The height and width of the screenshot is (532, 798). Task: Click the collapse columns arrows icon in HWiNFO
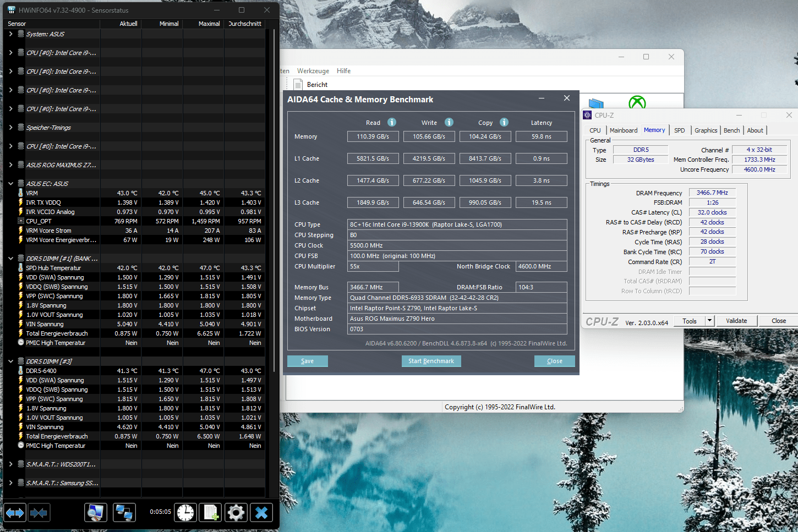[x=39, y=513]
